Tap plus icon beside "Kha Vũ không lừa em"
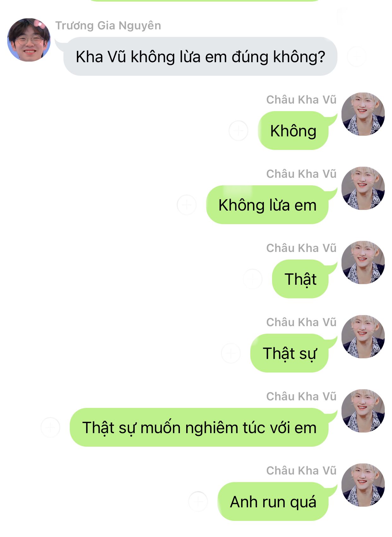 tap(357, 57)
